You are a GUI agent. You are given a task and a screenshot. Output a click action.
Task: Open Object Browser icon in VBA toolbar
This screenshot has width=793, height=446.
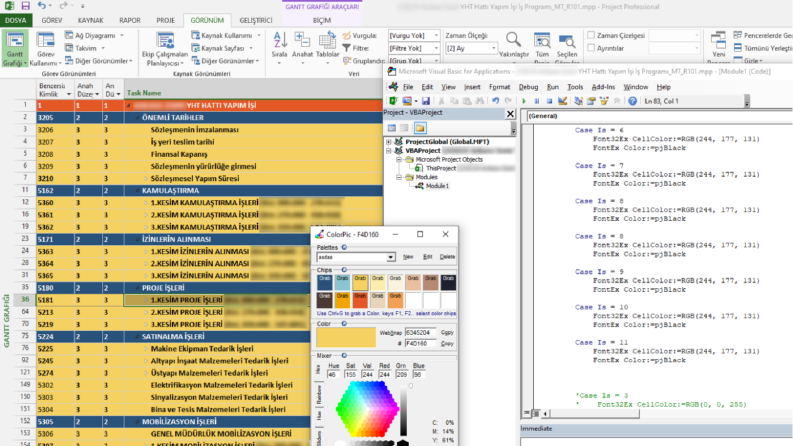pos(604,101)
